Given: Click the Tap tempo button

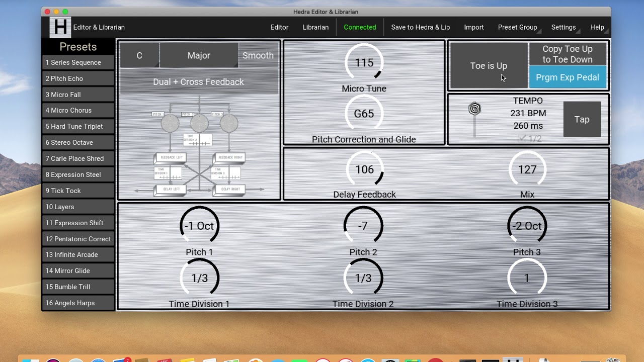Looking at the screenshot, I should click(x=582, y=119).
